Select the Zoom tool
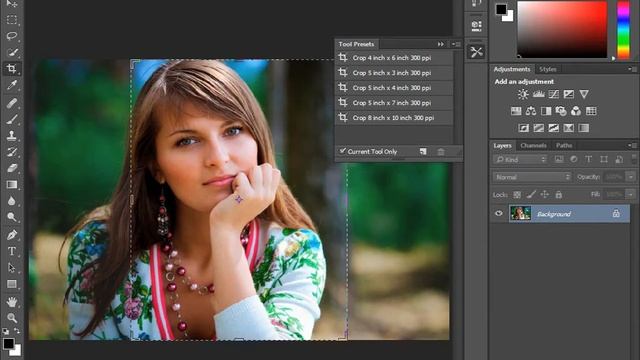The width and height of the screenshot is (640, 360). [12, 318]
